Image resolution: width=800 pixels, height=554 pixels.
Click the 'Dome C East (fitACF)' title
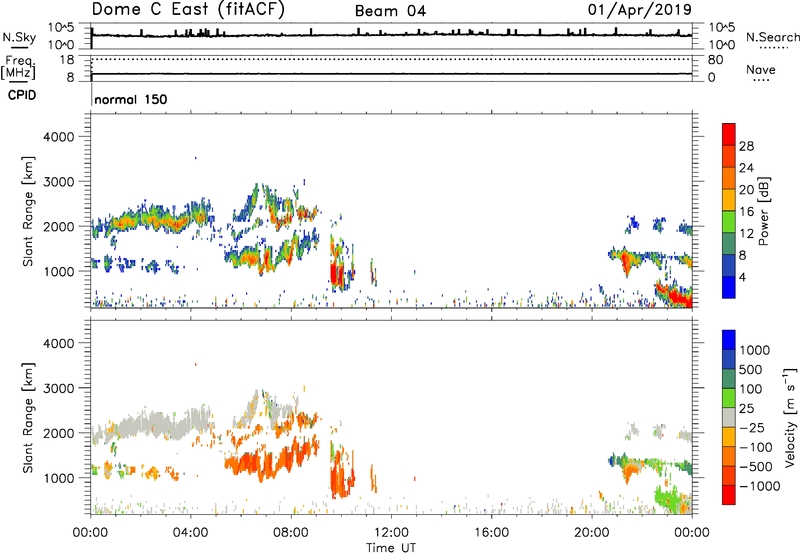(x=188, y=9)
